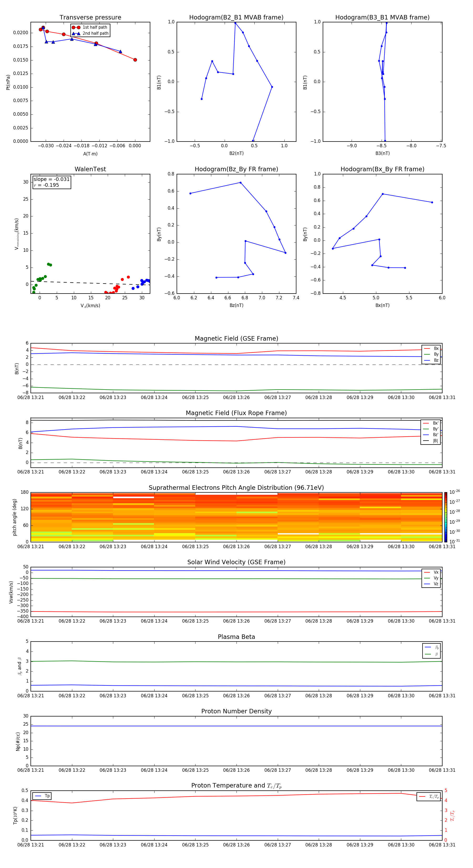Image resolution: width=473 pixels, height=868 pixels.
Task: Select the 0.0200 tick on Pt axis
Action: pyautogui.click(x=20, y=33)
